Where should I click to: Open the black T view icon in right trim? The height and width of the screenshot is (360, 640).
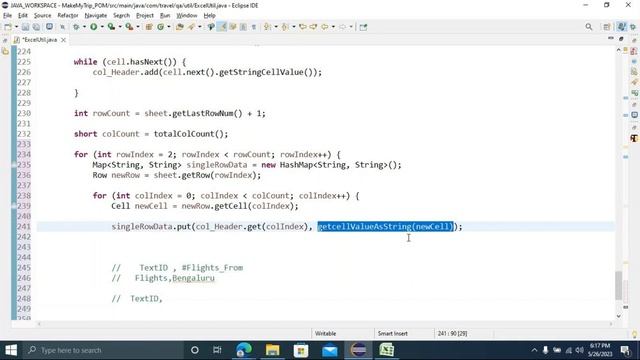[x=634, y=138]
